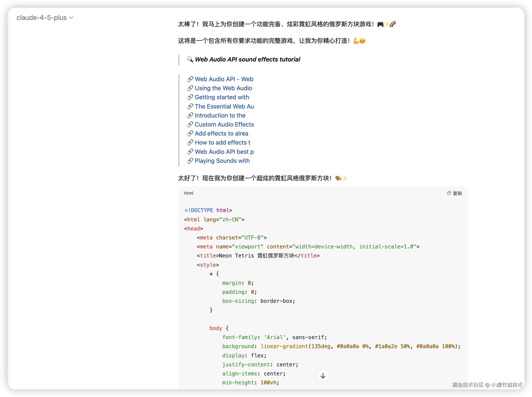This screenshot has height=397, width=532.
Task: Click the 'html' language label of code block
Action: click(189, 193)
